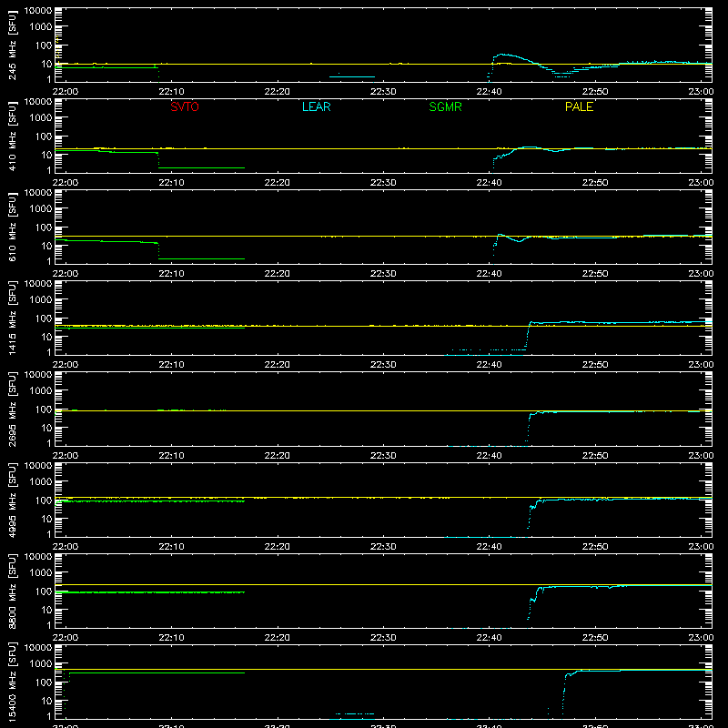728x728 pixels.
Task: Click 23:00 time label under 410 MHz panel
Action: (x=701, y=183)
